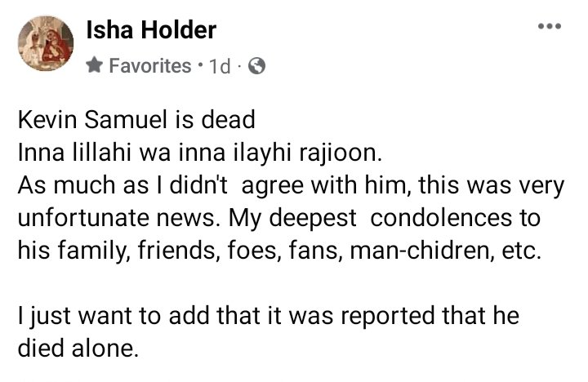This screenshot has height=382, width=588.
Task: Click Isha Holder's profile picture
Action: click(x=41, y=46)
